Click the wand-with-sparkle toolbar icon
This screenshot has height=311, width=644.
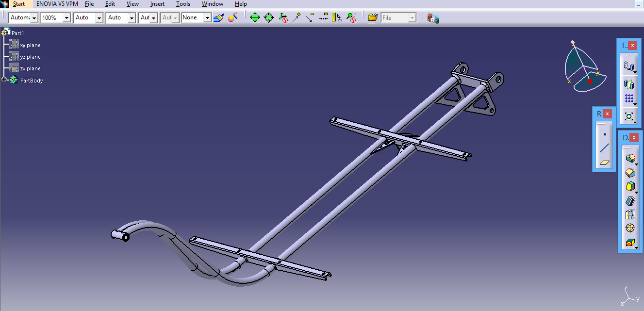pos(297,17)
